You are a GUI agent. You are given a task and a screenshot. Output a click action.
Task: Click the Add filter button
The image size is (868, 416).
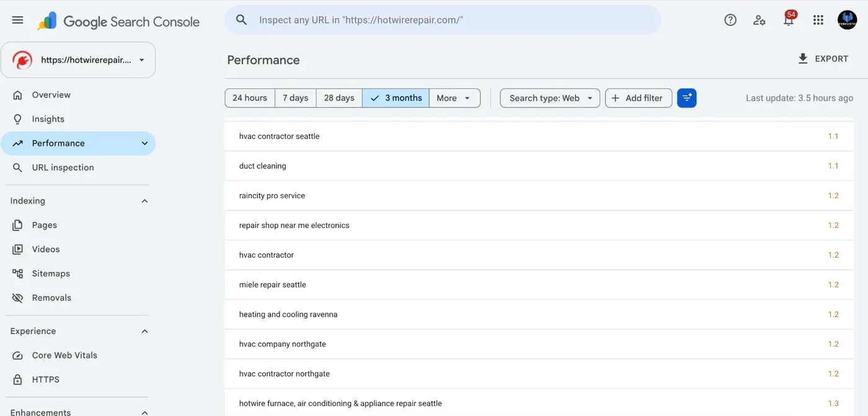pos(639,98)
